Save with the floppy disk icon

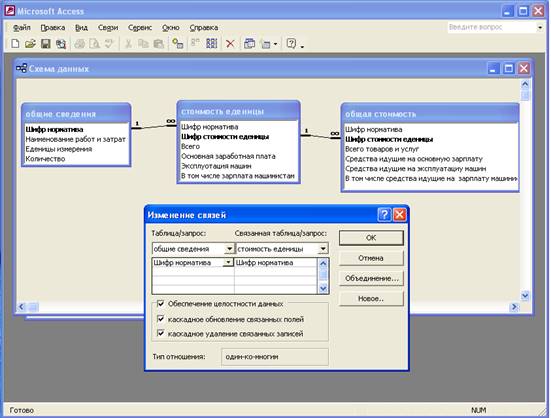(x=46, y=44)
